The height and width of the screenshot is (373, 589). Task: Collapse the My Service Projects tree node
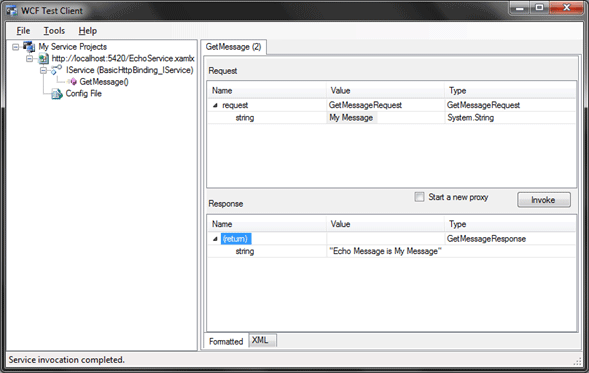click(16, 47)
